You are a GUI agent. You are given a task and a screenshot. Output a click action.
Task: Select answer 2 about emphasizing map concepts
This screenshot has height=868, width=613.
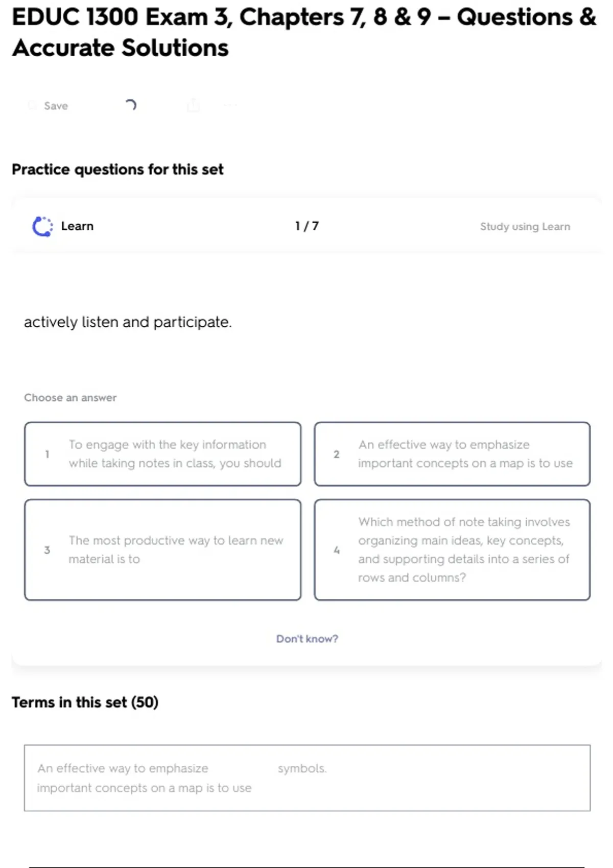coord(452,454)
